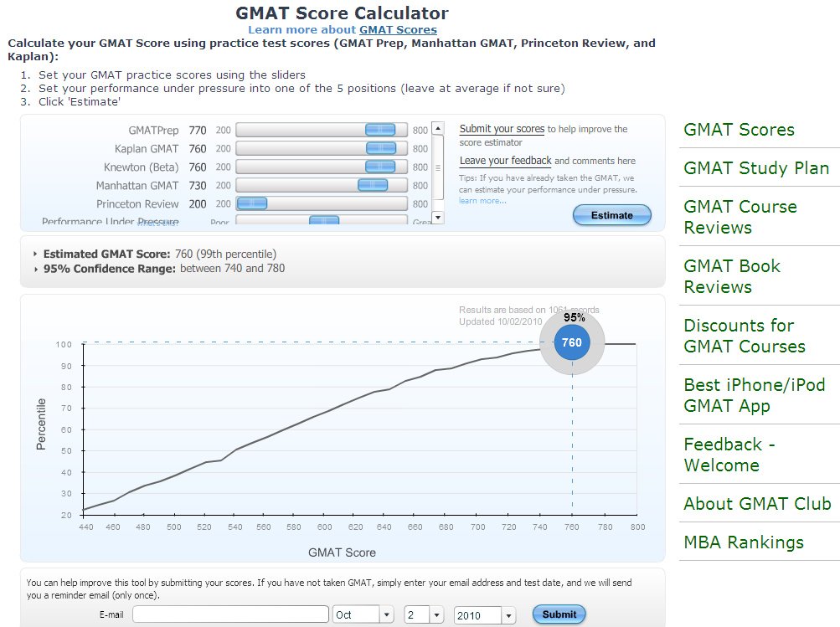Adjust the GMATPrep score slider handle
Image resolution: width=840 pixels, height=627 pixels.
point(380,130)
